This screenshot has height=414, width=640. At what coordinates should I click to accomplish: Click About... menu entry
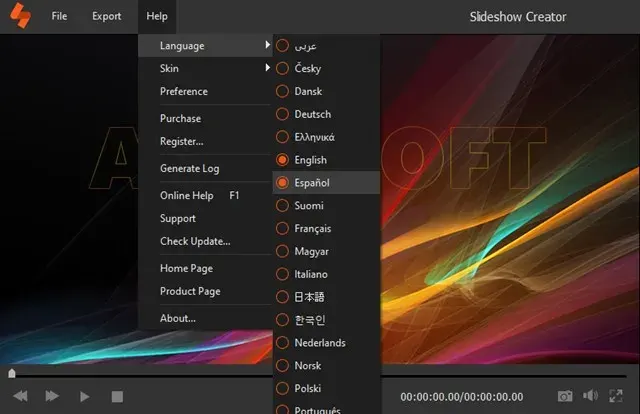click(205, 318)
